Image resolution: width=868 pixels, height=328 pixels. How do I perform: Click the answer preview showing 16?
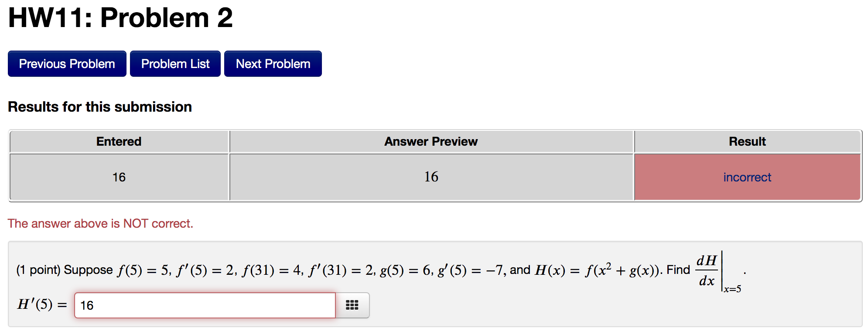(x=431, y=177)
